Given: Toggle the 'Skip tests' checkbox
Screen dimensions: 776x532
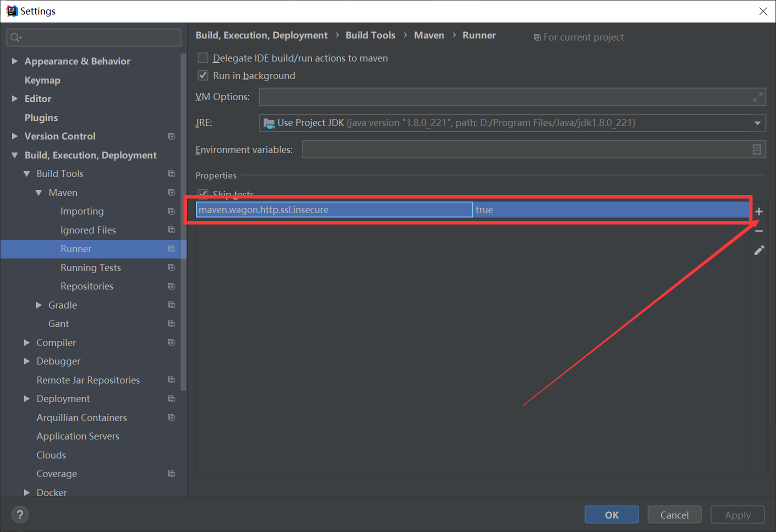Looking at the screenshot, I should (203, 193).
